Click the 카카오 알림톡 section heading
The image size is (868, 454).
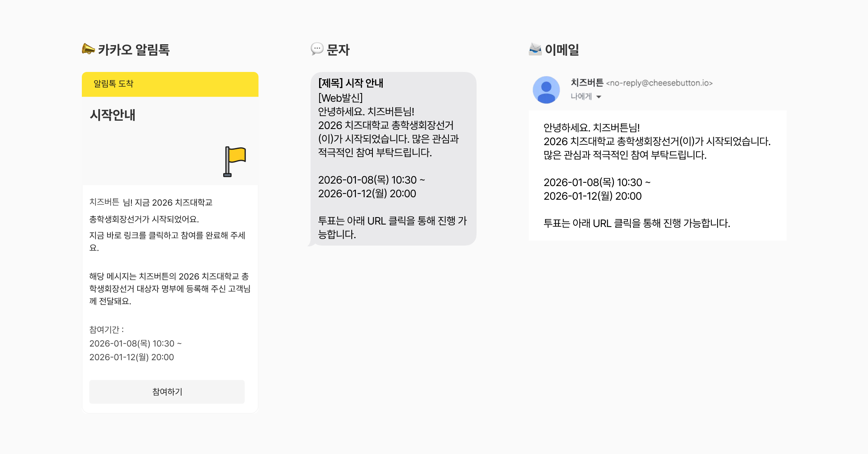pyautogui.click(x=134, y=50)
